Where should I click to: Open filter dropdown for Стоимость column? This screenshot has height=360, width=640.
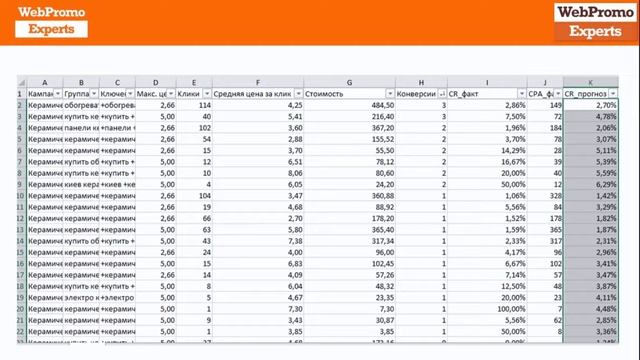coord(390,94)
